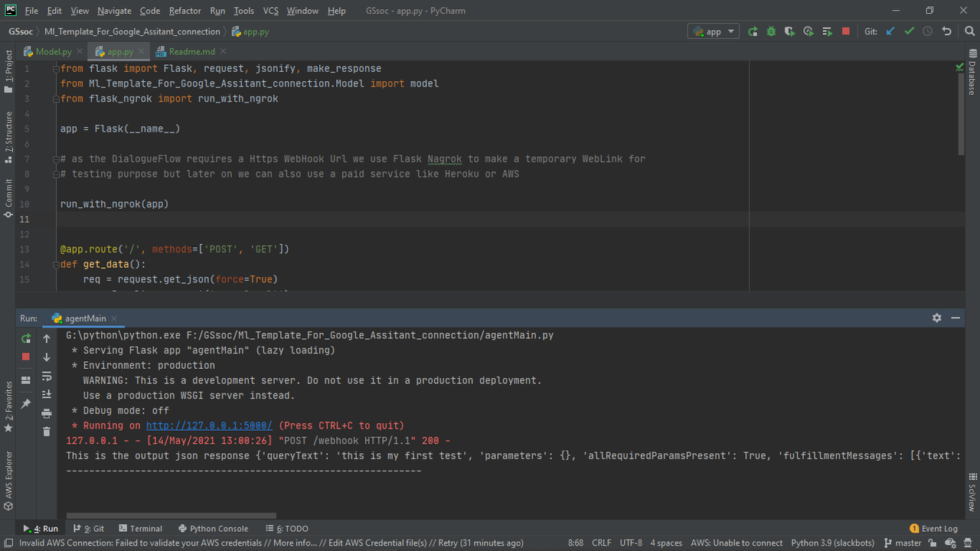Screen dimensions: 980x551
Task: Print the console output
Action: [47, 413]
